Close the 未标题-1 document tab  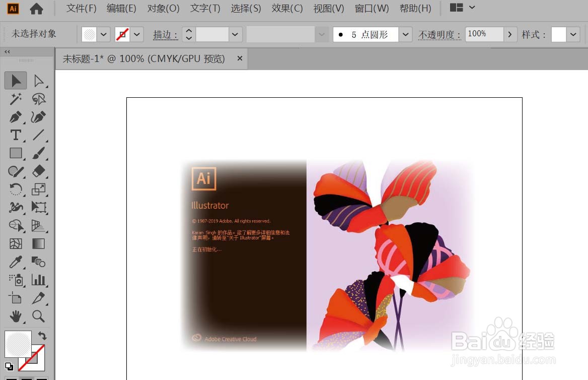(240, 58)
